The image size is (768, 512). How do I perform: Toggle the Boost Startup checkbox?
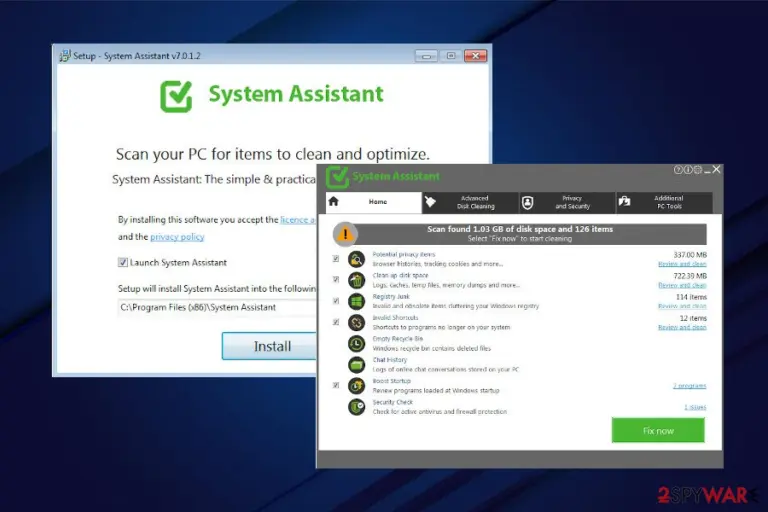click(336, 385)
